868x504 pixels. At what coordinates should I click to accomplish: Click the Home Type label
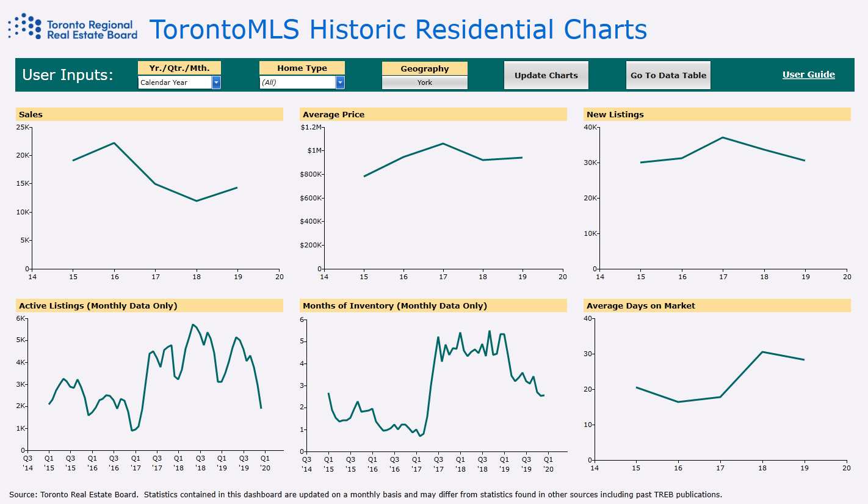302,68
